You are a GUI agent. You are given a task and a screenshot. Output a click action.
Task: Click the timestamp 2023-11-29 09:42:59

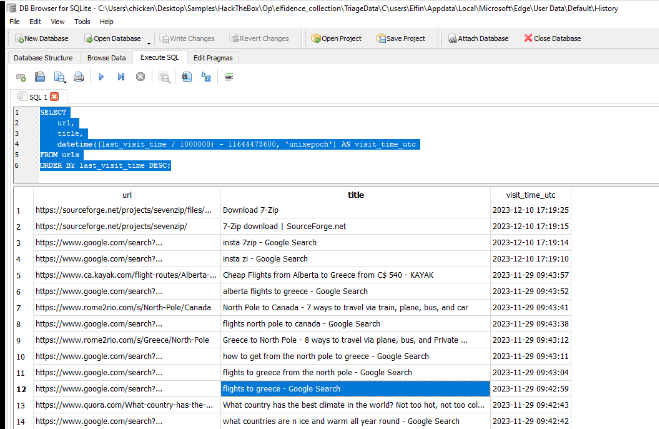(x=530, y=389)
